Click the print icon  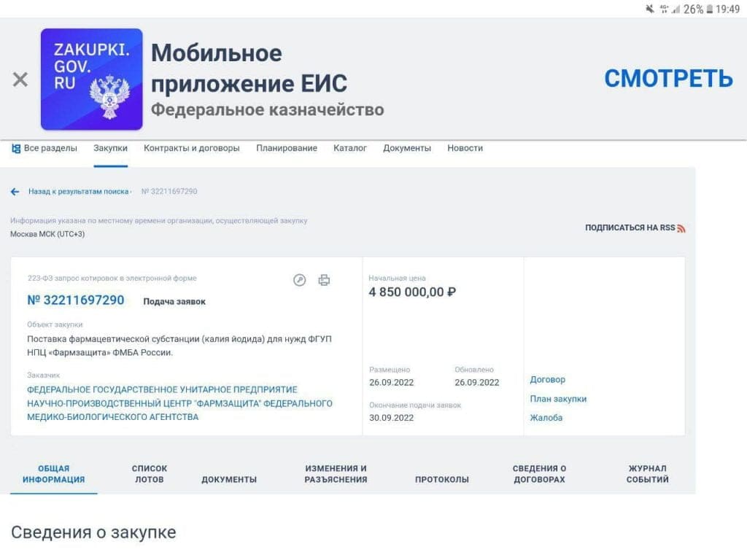pos(325,280)
